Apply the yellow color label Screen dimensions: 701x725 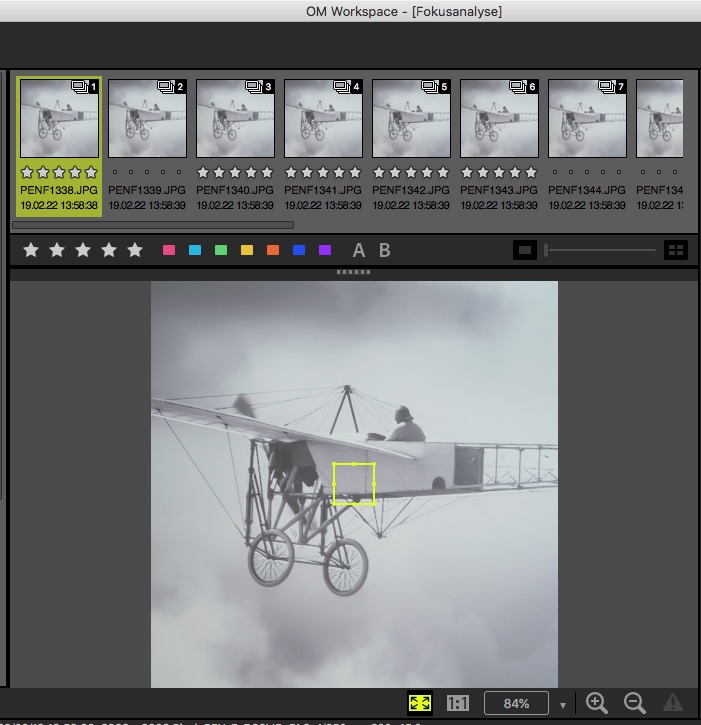(247, 250)
